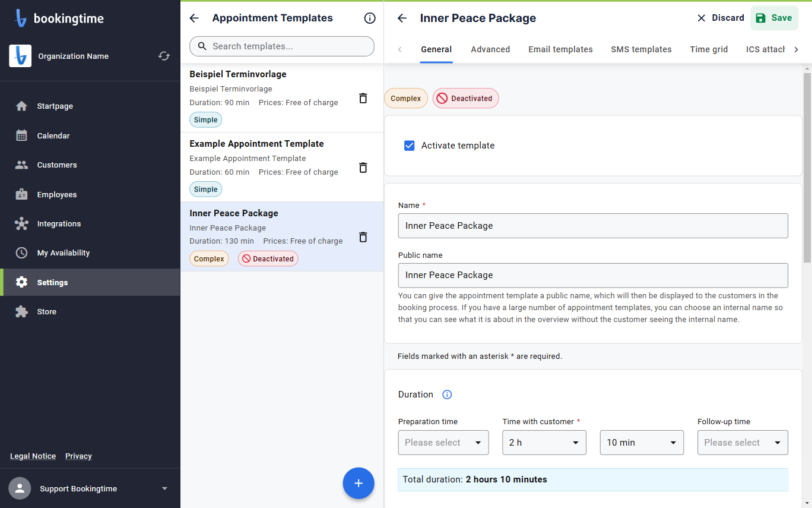The image size is (812, 508).
Task: Open the Privacy link
Action: [x=78, y=456]
